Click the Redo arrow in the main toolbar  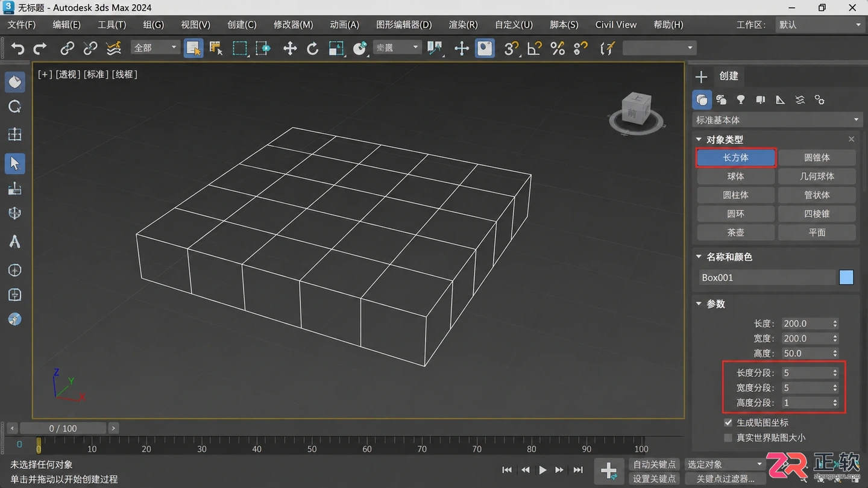40,48
